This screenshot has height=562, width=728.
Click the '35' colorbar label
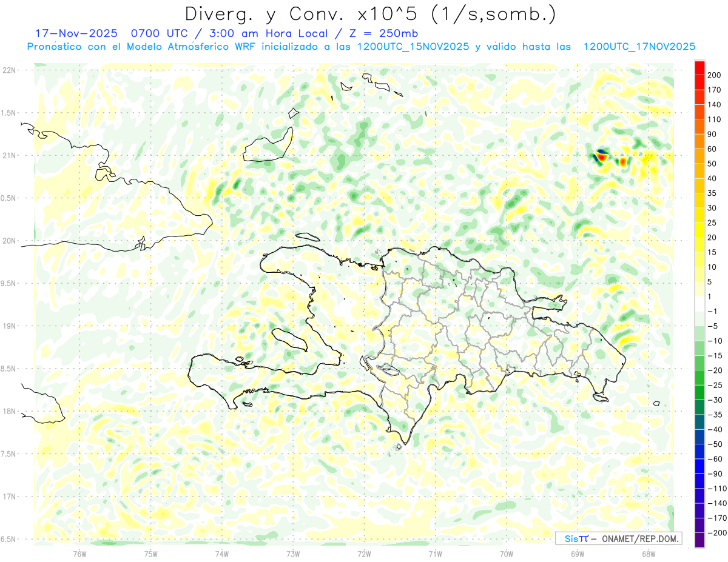pos(712,193)
